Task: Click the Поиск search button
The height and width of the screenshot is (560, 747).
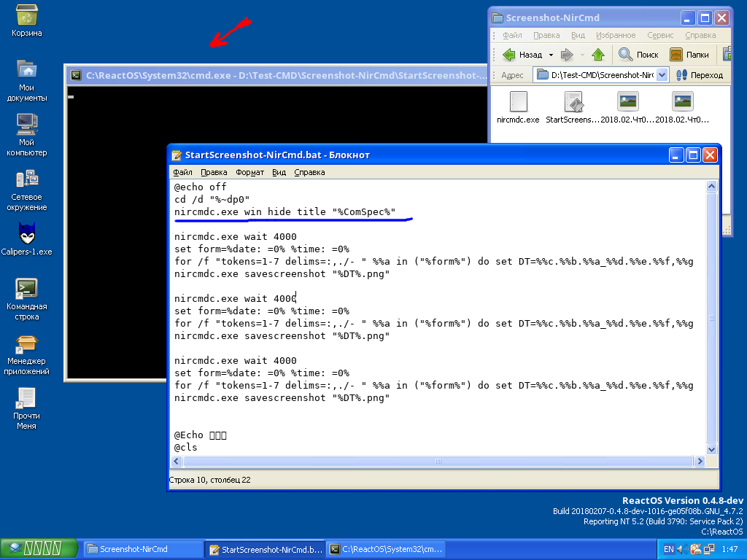Action: tap(639, 55)
